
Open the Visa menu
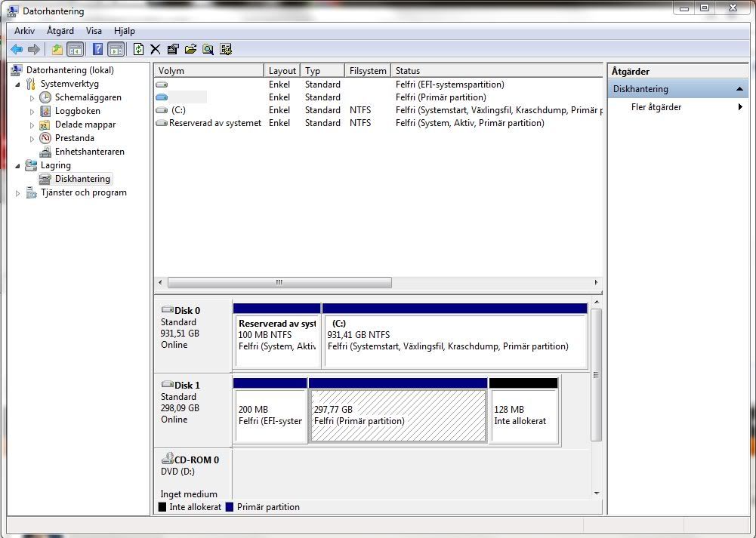point(94,31)
